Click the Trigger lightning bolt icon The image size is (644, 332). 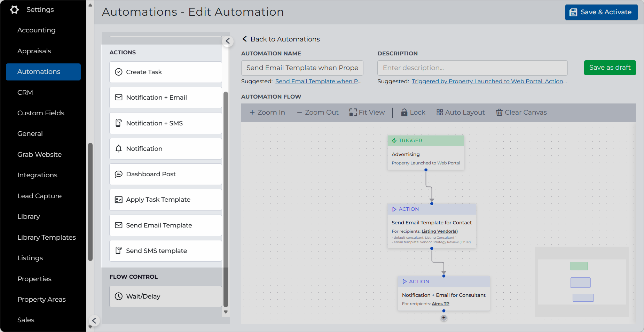tap(394, 141)
